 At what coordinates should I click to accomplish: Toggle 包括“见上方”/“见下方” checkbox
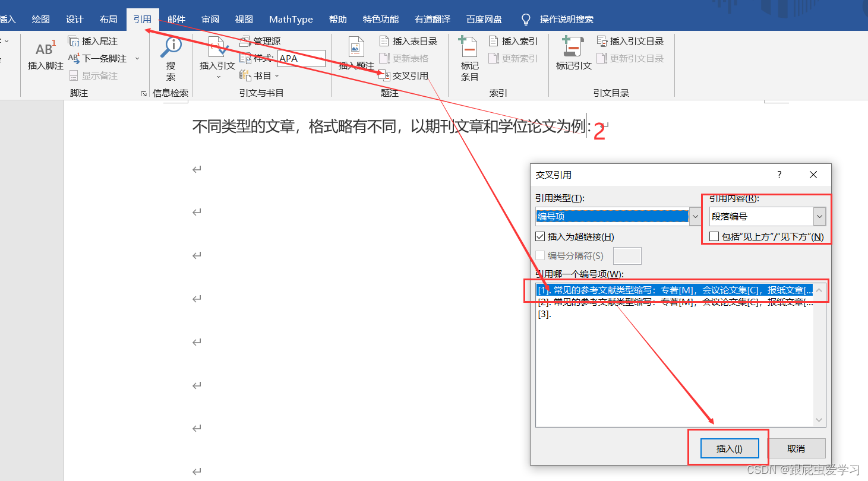tap(714, 236)
